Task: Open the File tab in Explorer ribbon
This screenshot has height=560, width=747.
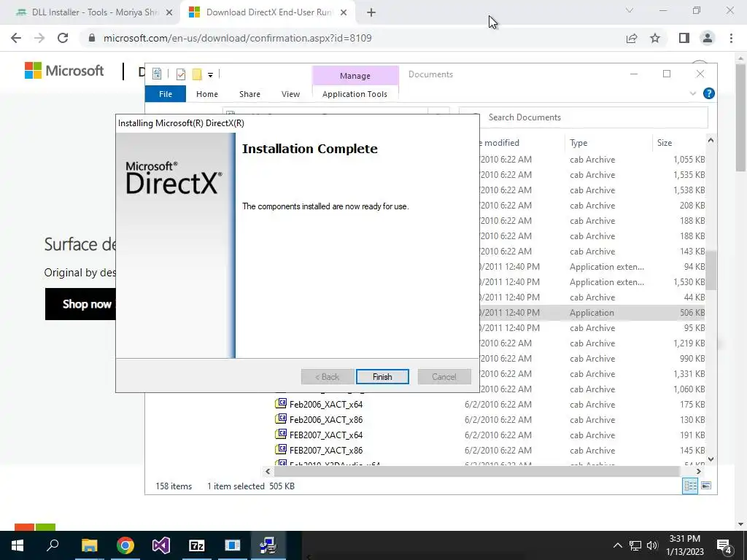Action: click(166, 94)
